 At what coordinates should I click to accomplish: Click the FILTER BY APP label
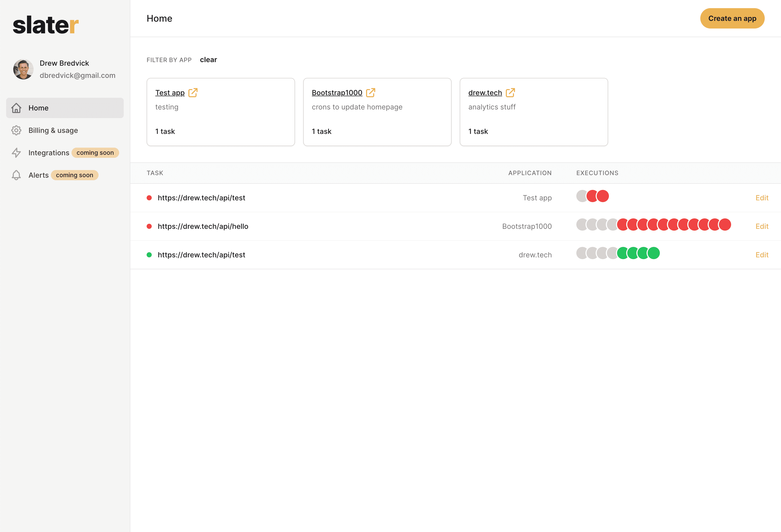click(x=169, y=60)
